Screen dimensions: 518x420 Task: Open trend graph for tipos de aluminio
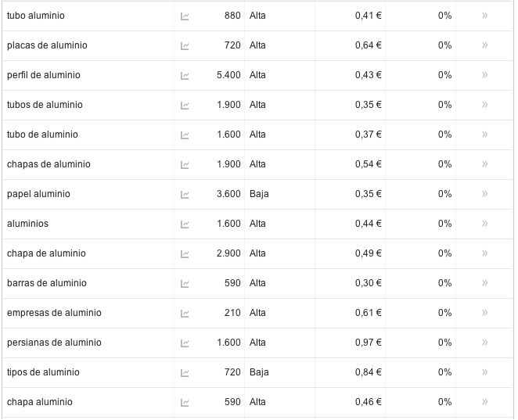pos(185,372)
